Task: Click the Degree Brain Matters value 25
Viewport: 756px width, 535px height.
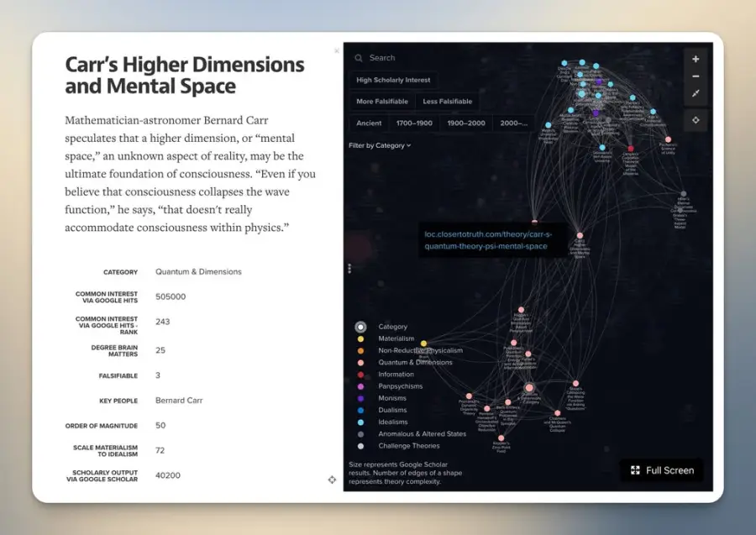Action: 160,350
